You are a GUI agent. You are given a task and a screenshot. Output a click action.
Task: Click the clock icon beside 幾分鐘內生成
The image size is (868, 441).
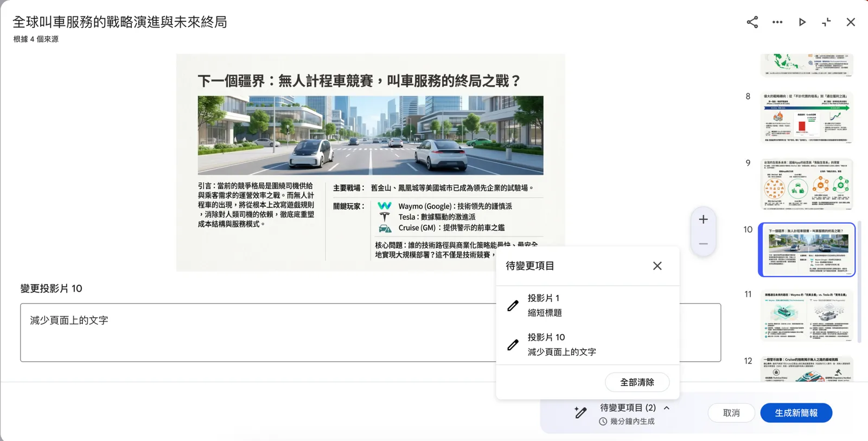pyautogui.click(x=603, y=421)
